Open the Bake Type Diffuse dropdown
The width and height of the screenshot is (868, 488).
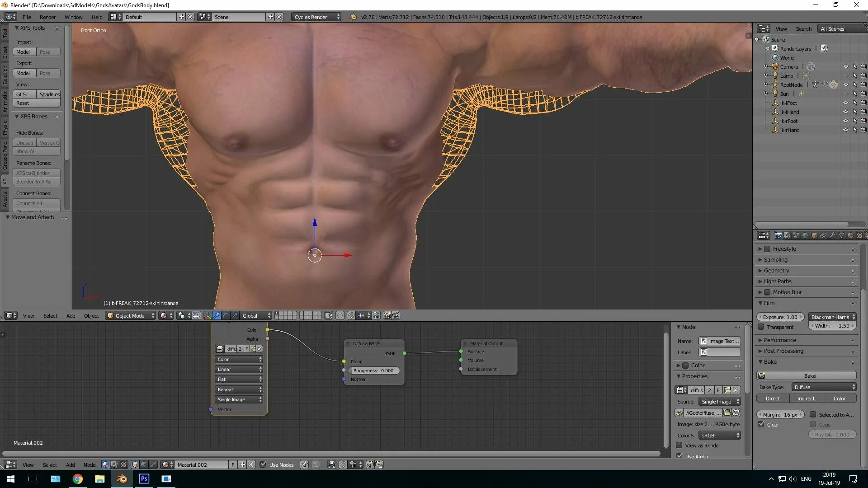pos(824,387)
